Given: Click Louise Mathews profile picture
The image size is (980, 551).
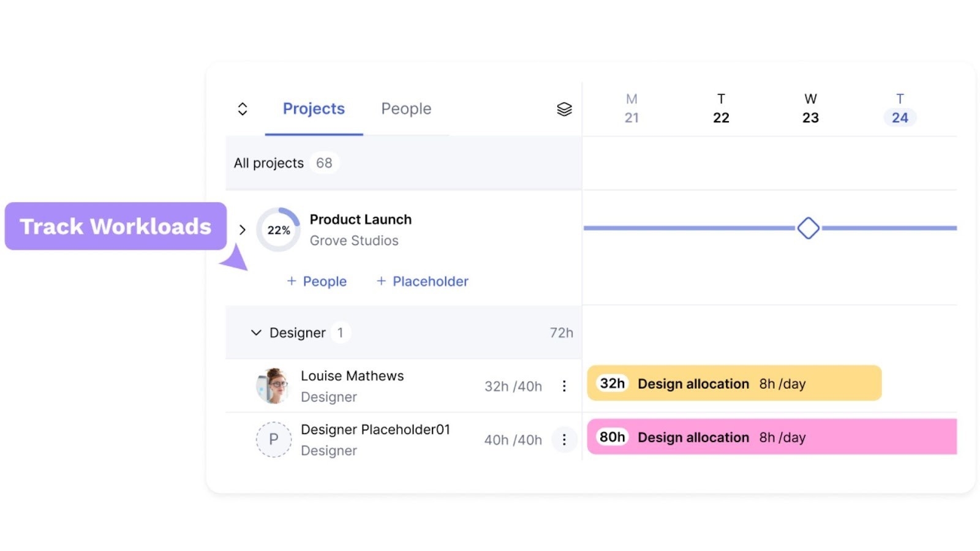Looking at the screenshot, I should 274,386.
